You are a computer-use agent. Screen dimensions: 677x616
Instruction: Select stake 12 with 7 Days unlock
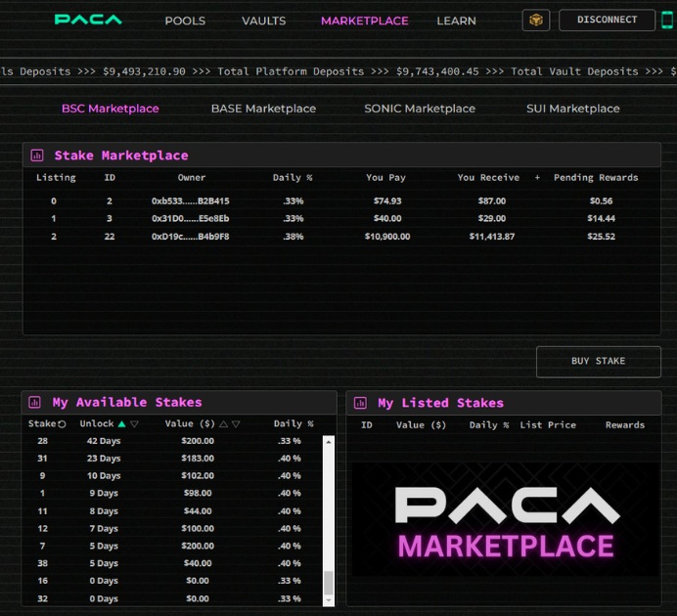(173, 528)
